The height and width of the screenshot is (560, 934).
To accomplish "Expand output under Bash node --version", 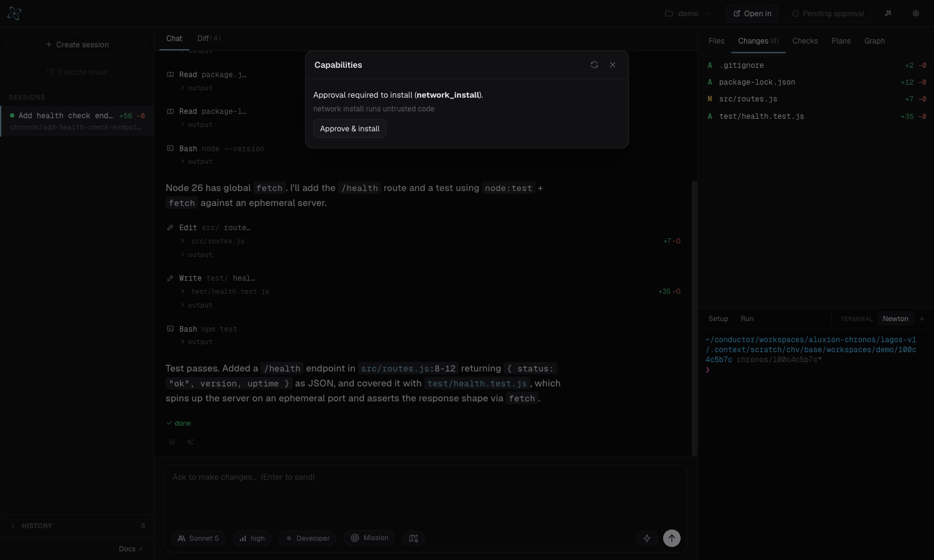I will 197,162.
